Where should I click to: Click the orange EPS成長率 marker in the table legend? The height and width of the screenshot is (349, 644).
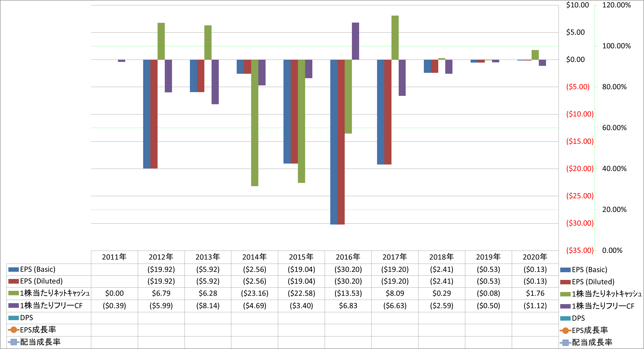[x=13, y=330]
